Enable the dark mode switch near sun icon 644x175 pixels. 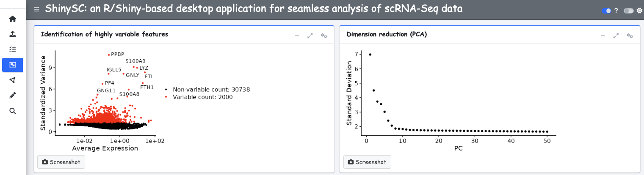[x=628, y=11]
